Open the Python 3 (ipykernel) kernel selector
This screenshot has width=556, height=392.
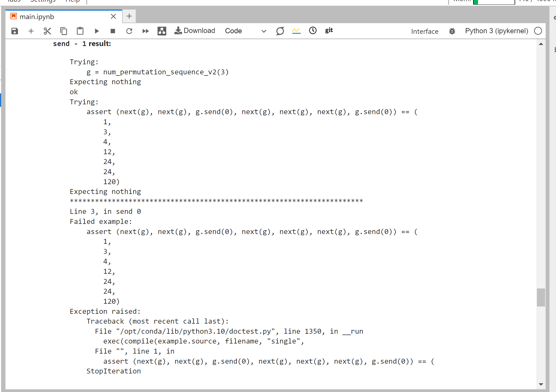(x=496, y=31)
